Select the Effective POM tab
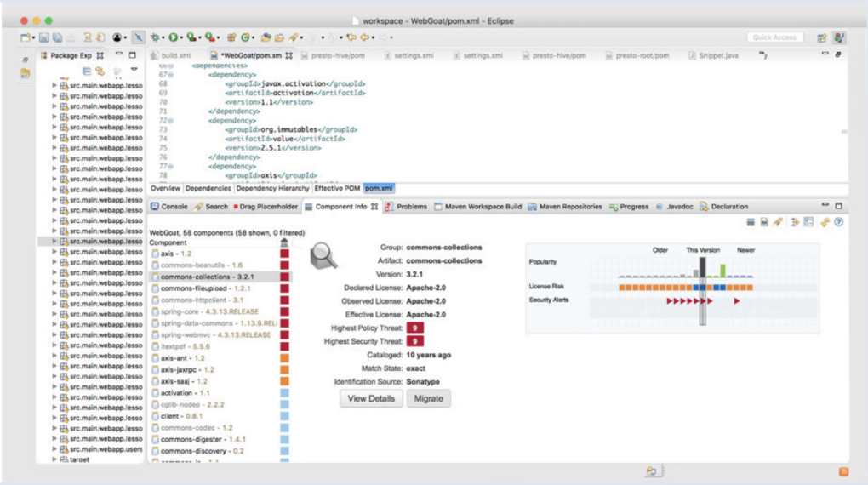This screenshot has height=485, width=868. coord(337,188)
